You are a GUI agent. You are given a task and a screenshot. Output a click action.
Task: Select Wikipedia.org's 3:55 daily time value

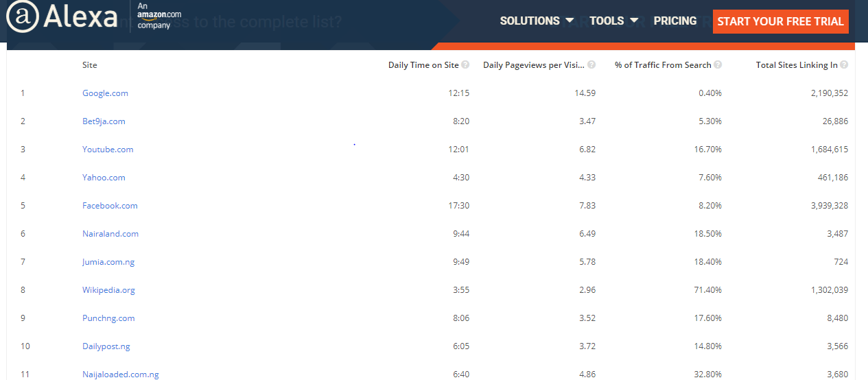460,290
